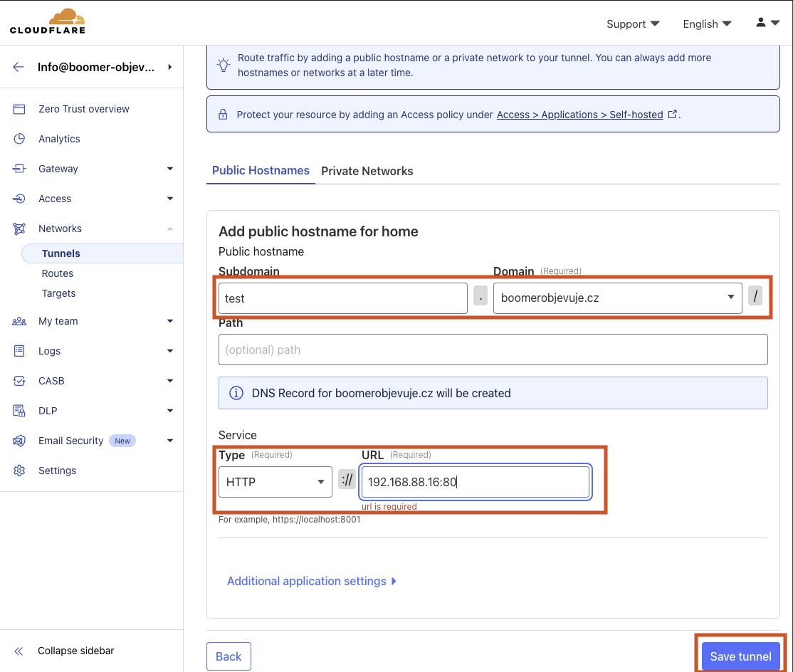The height and width of the screenshot is (672, 793).
Task: Open Access > Applications > Self-hosted link
Action: tap(580, 115)
